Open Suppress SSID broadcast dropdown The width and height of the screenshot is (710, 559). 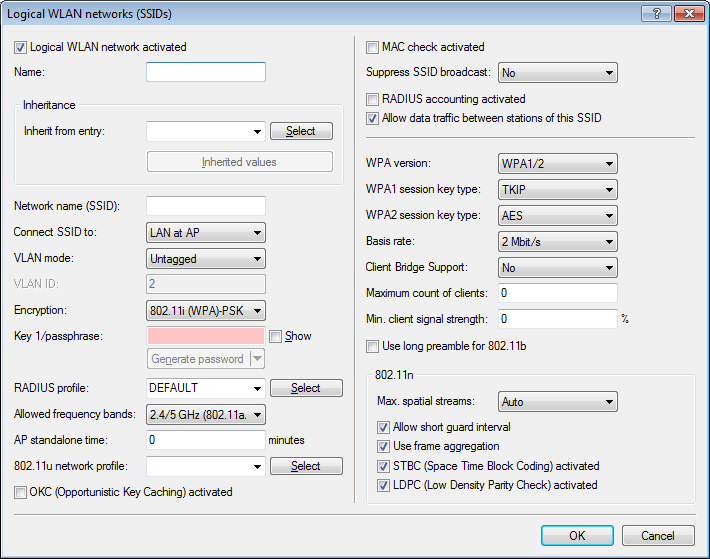click(x=557, y=73)
